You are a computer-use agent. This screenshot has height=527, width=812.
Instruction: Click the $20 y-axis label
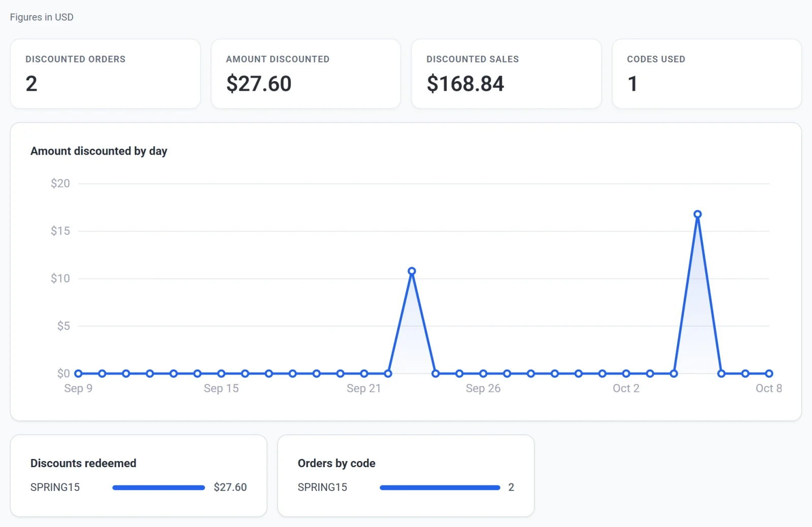click(x=60, y=184)
